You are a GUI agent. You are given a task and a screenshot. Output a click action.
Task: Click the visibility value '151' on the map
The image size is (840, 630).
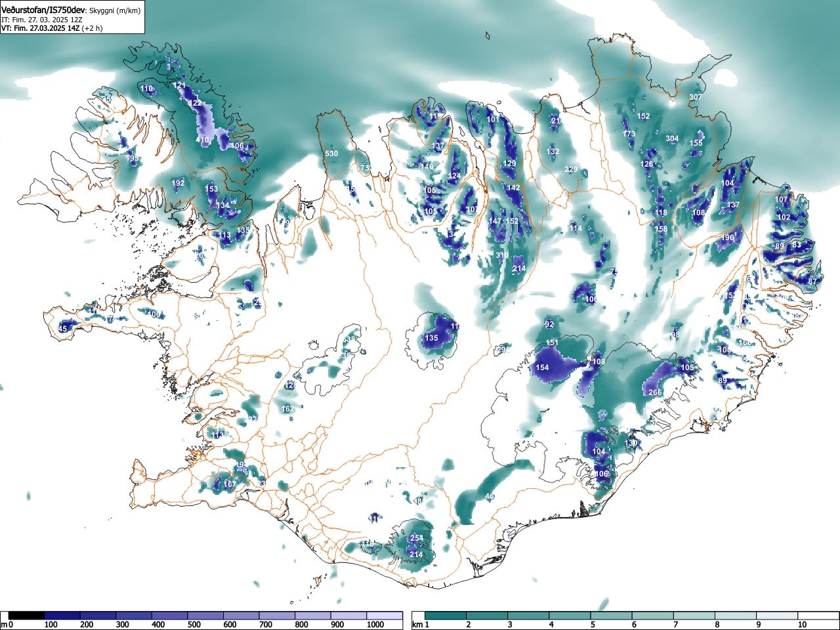pos(552,343)
